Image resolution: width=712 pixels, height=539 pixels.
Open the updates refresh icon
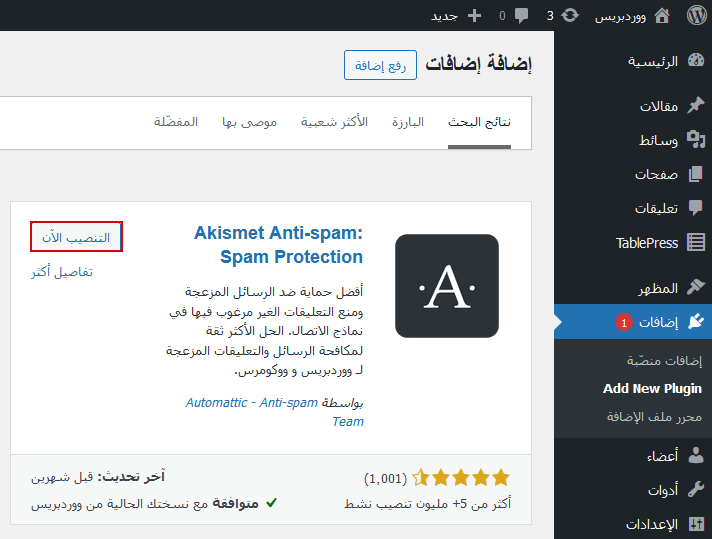coord(570,16)
